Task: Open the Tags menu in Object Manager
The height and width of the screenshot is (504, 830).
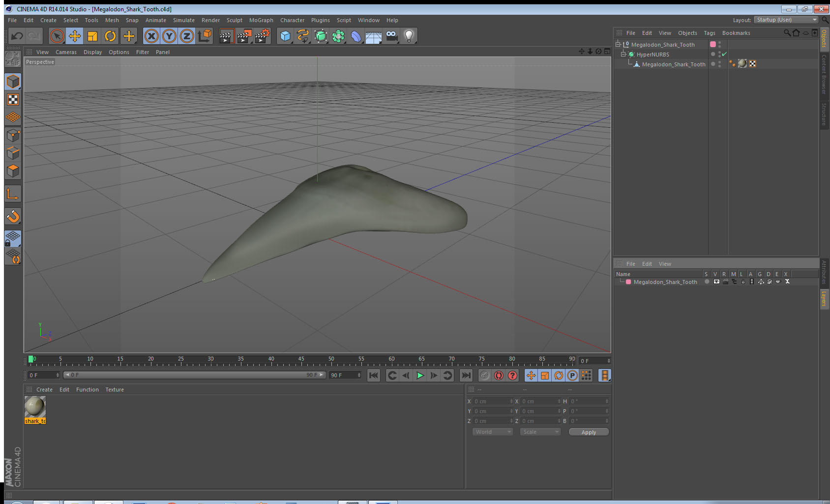Action: pyautogui.click(x=709, y=33)
